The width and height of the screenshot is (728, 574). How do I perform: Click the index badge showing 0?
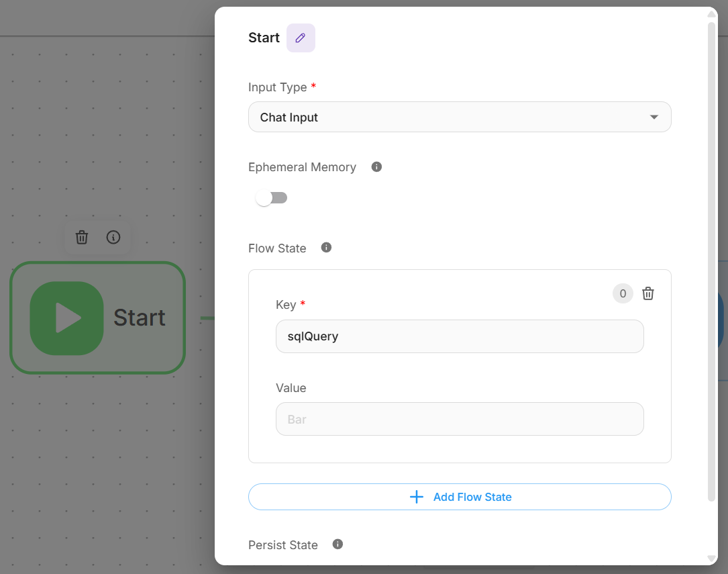(x=623, y=293)
